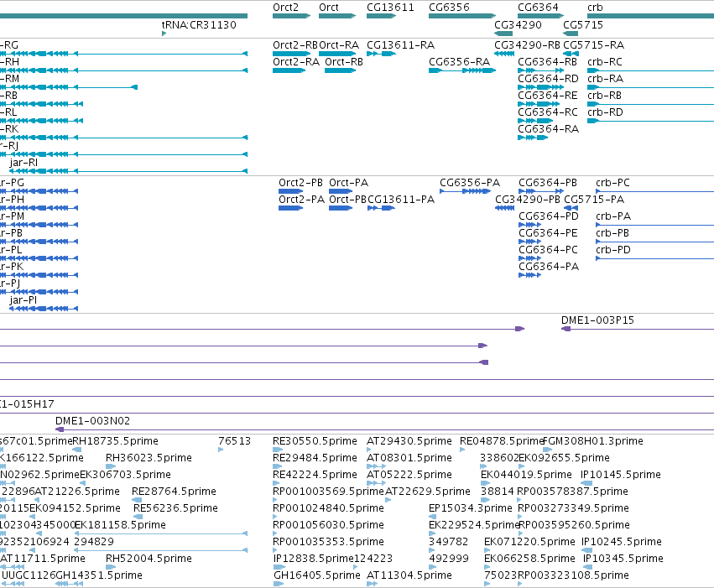
Task: Open protein CG6364-PE
Action: coord(530,242)
